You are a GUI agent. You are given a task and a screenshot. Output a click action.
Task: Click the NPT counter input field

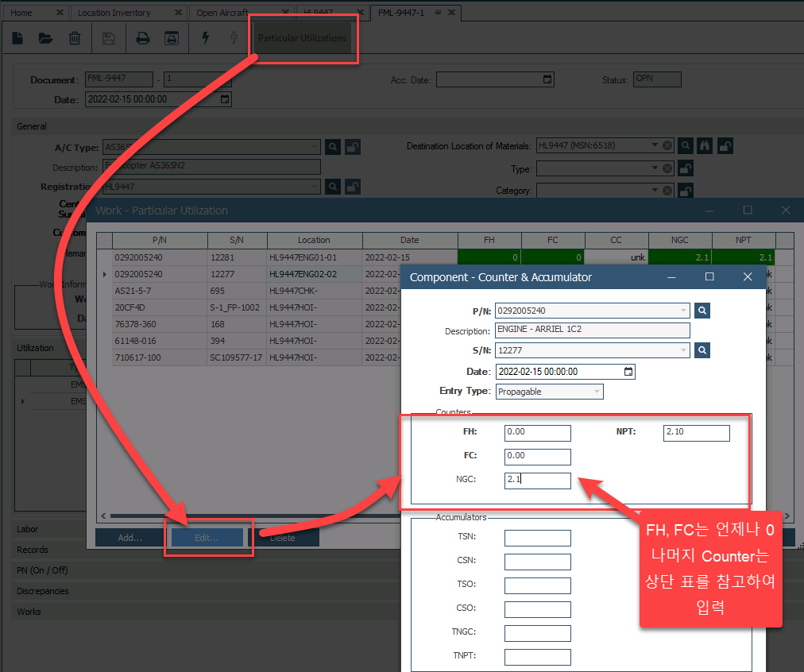click(x=696, y=432)
